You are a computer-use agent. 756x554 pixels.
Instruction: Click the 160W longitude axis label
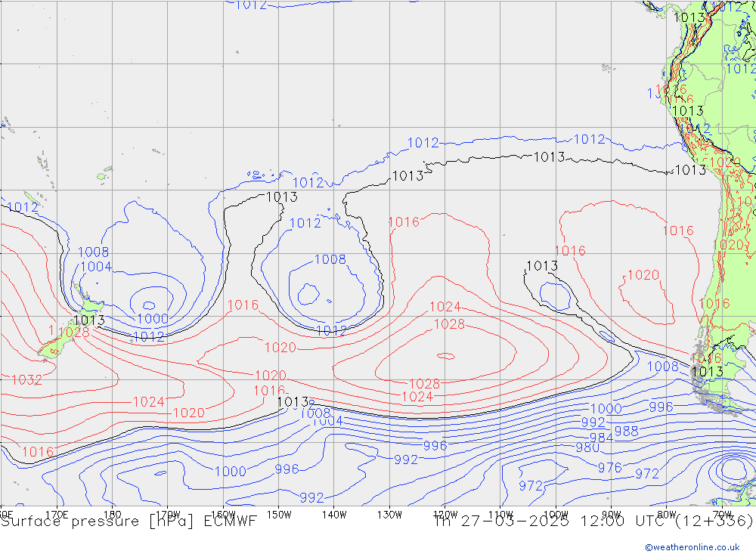point(223,514)
